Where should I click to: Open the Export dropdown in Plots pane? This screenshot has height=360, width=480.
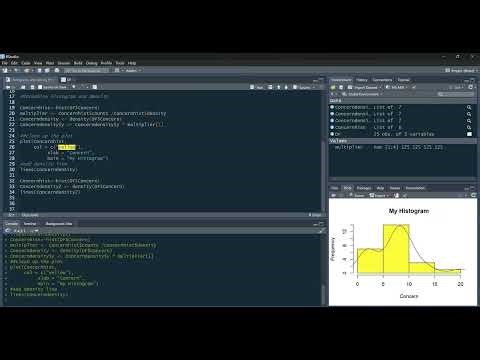coord(379,195)
